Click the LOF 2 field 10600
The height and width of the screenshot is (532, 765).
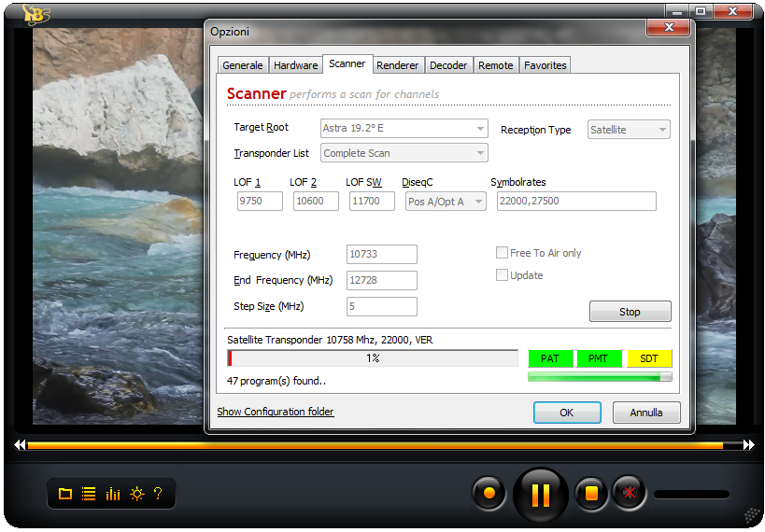click(x=316, y=201)
